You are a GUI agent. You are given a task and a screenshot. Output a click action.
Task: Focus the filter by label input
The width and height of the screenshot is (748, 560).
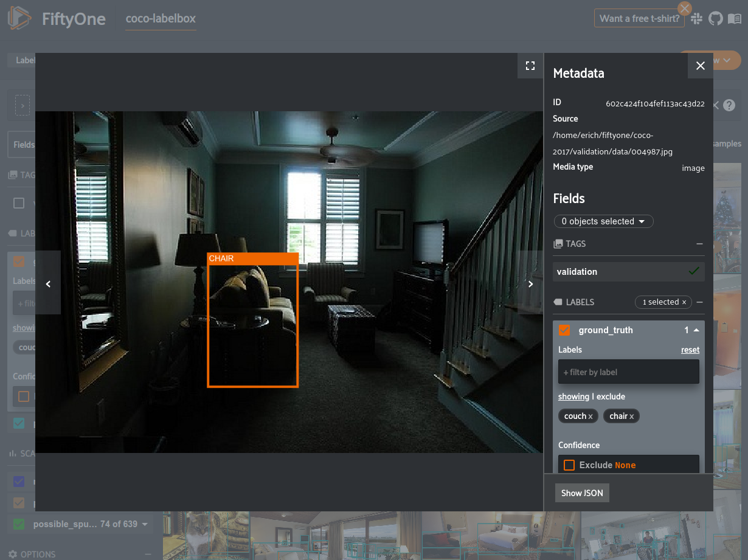(x=628, y=372)
